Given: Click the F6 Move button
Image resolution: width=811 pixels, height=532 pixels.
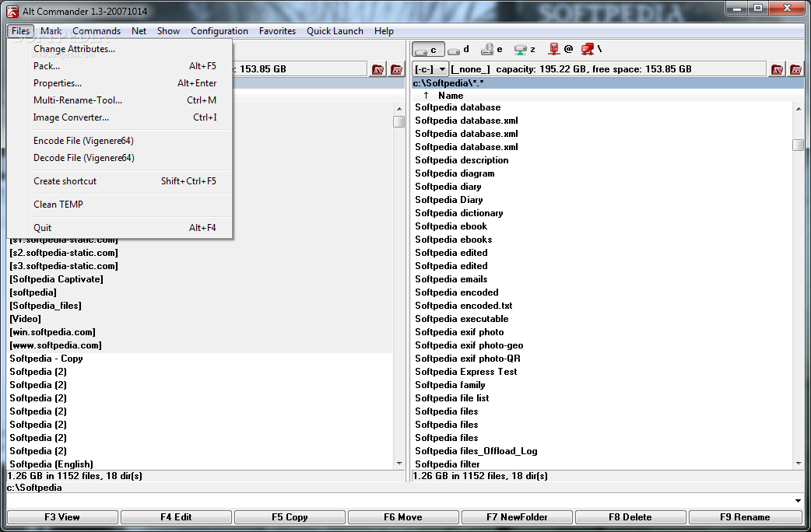Looking at the screenshot, I should coord(403,517).
